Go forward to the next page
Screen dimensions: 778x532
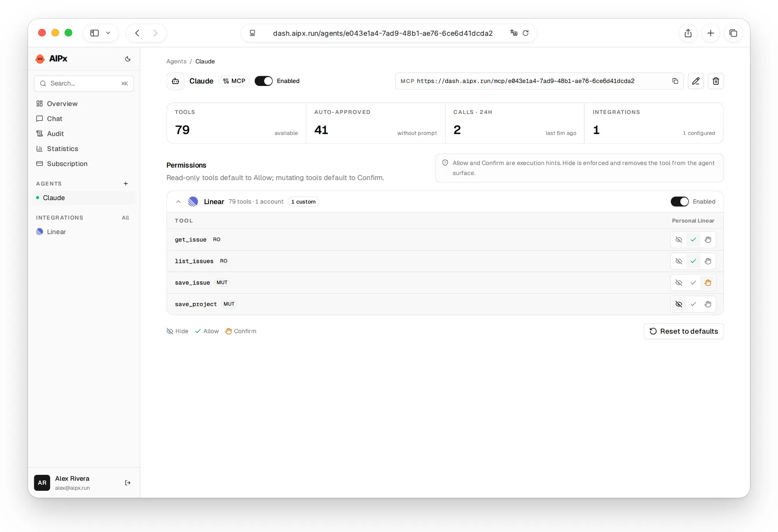coord(155,33)
